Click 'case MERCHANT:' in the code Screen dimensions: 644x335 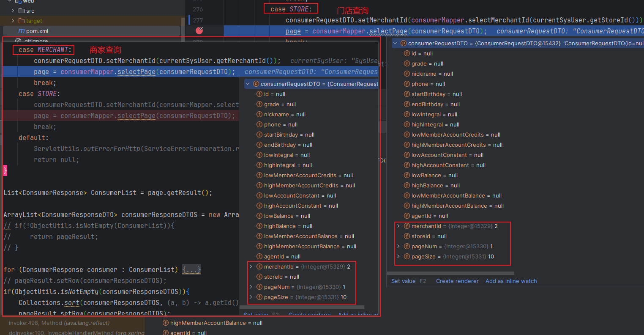tap(46, 50)
